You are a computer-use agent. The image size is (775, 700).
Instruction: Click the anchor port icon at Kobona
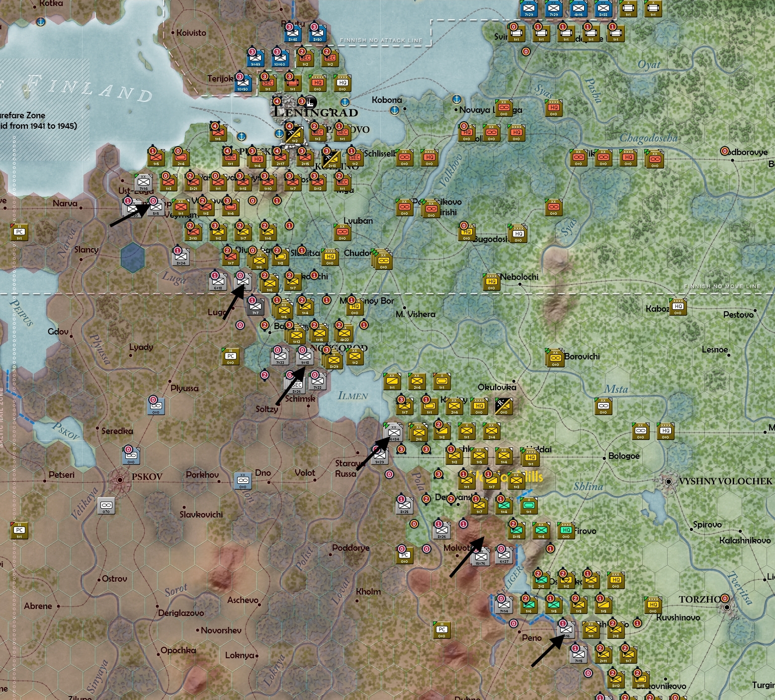(395, 110)
